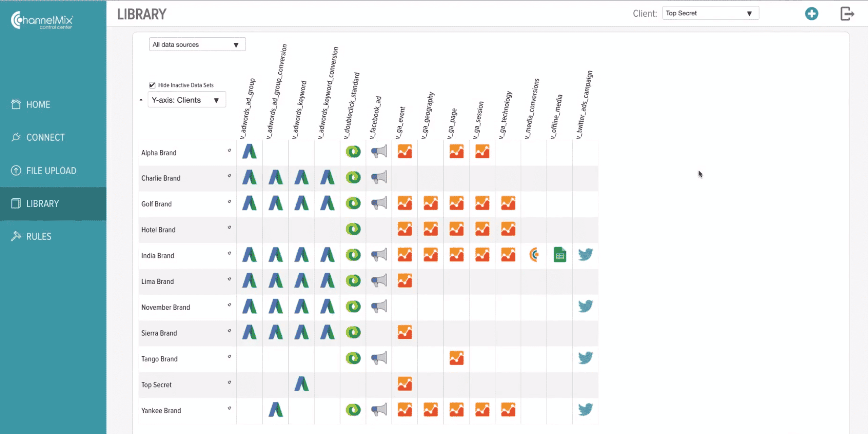Click the v_offline_media column header
The height and width of the screenshot is (434, 868).
click(x=556, y=117)
